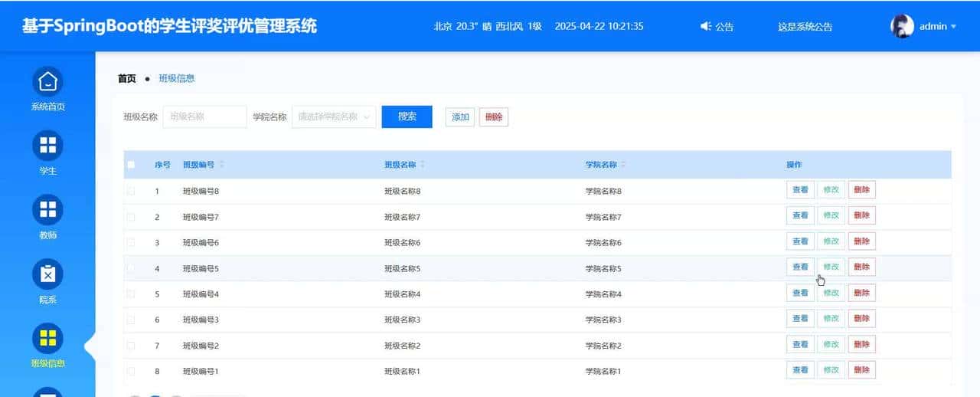
Task: Click 删除 for row 班级名称7
Action: (862, 216)
